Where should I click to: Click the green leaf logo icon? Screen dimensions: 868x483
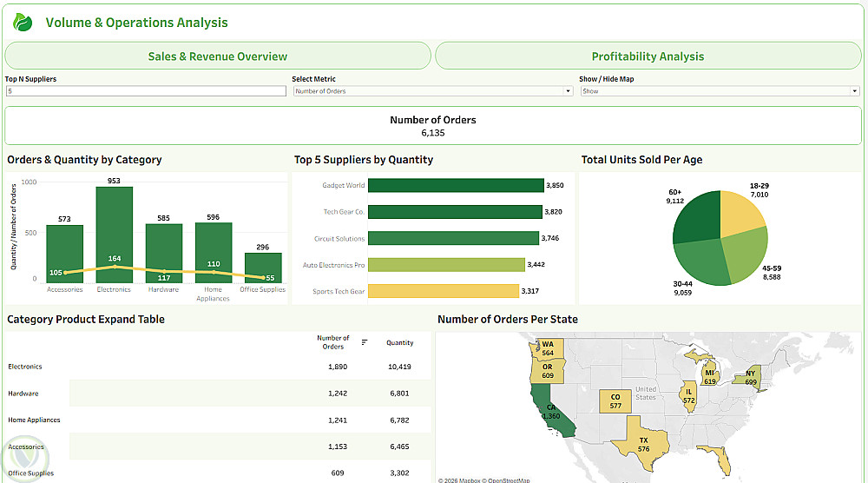23,23
